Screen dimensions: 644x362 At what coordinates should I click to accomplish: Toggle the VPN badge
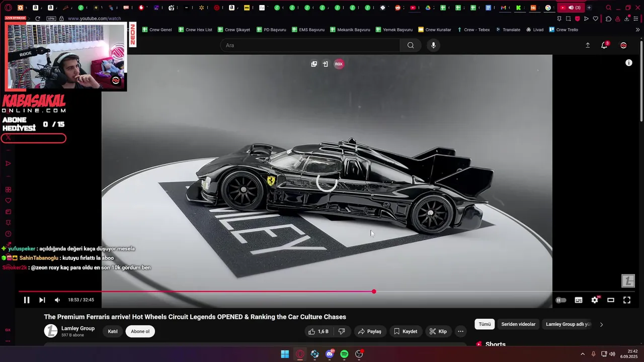(x=51, y=19)
